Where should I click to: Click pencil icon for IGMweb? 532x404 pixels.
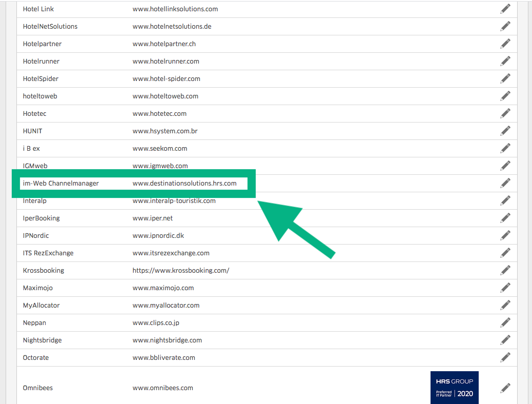[505, 166]
